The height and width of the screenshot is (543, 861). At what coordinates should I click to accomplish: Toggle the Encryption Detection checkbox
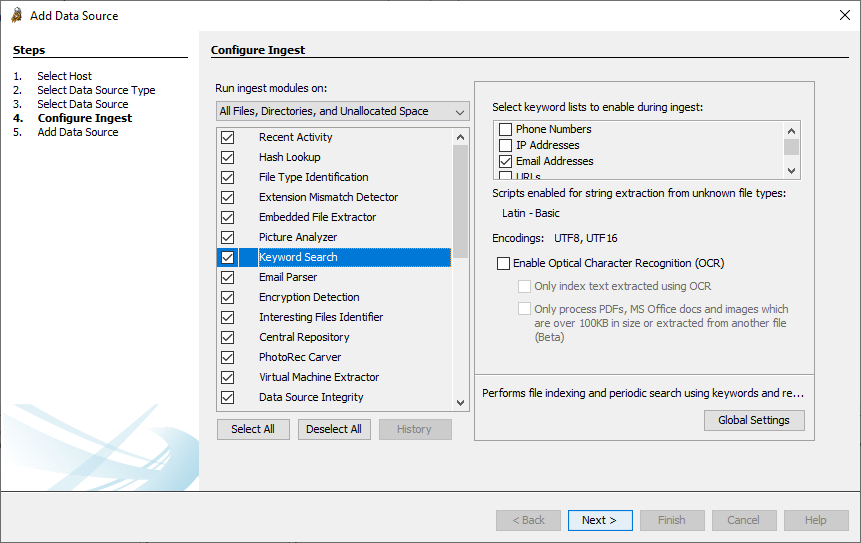click(x=227, y=297)
